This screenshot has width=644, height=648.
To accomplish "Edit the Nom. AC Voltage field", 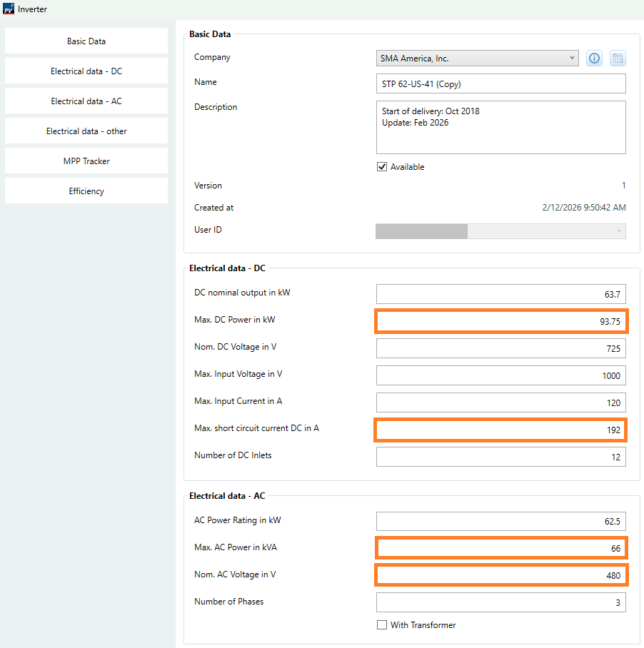I will [500, 575].
